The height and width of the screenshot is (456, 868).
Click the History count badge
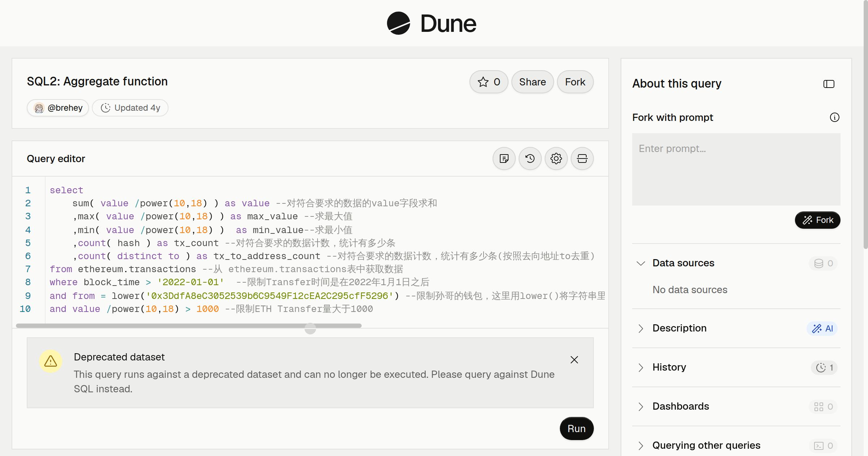pos(824,367)
